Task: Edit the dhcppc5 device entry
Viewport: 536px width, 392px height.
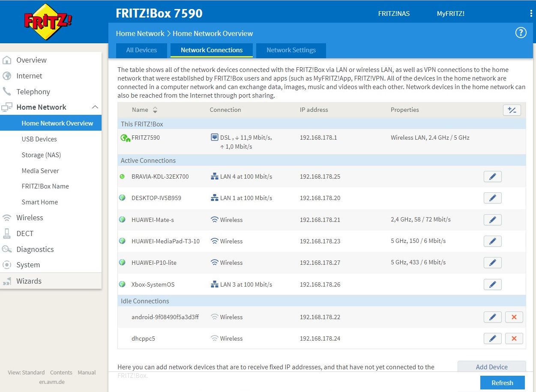Action: point(493,338)
